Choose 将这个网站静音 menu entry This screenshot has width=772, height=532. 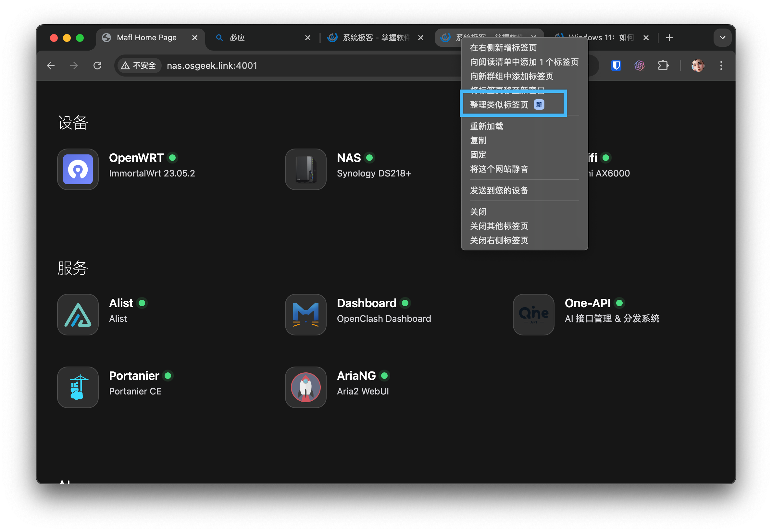[524, 169]
